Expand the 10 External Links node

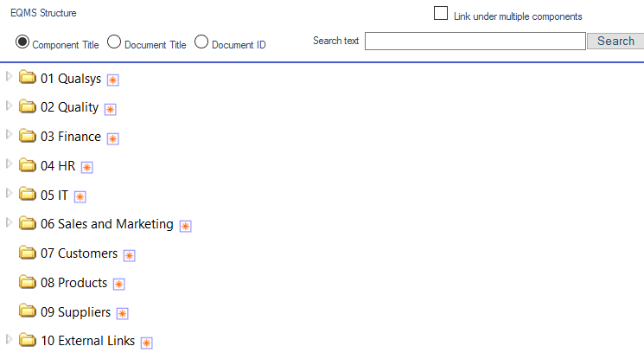coord(9,339)
